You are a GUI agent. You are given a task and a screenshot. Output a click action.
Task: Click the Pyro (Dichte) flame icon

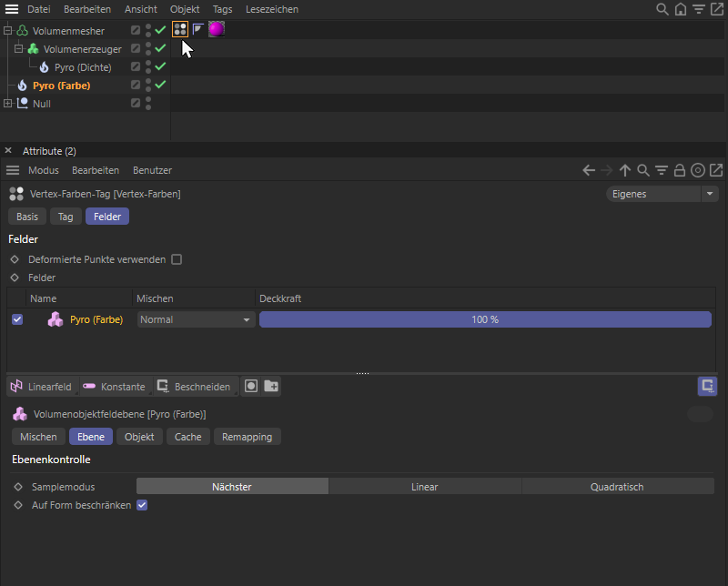click(44, 66)
